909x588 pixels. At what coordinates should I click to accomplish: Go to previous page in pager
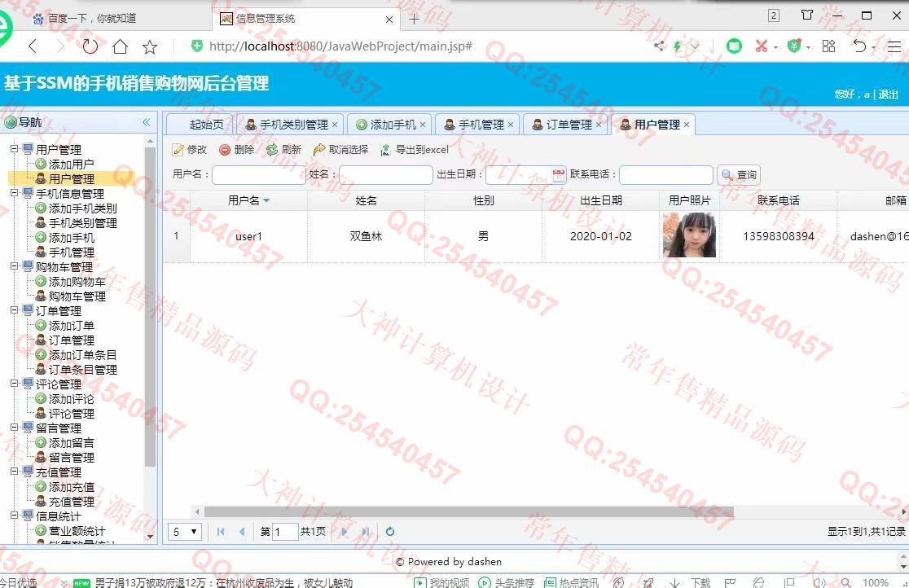(242, 531)
